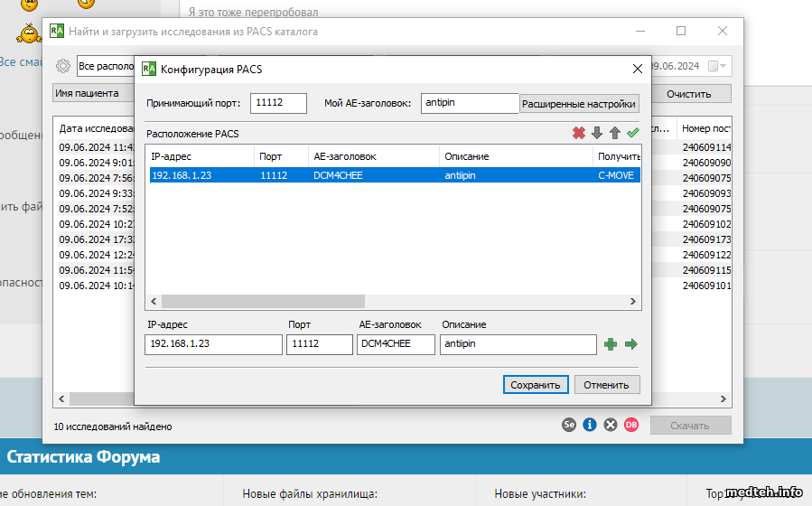Click the "AE-заголовок" column header
Screen dimensions: 812x506
(372, 156)
